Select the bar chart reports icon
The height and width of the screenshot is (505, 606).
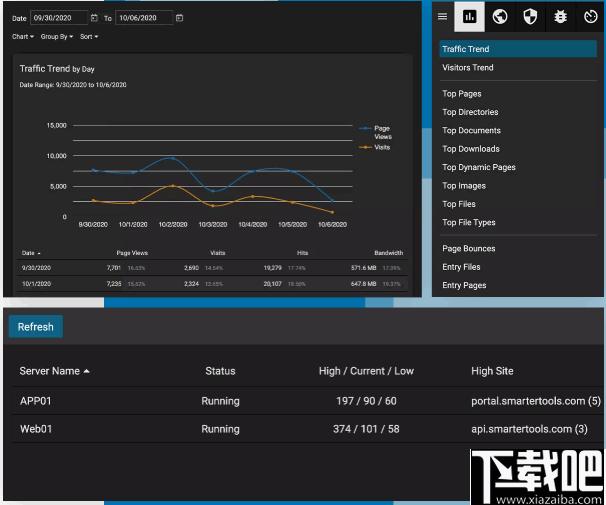click(x=469, y=17)
